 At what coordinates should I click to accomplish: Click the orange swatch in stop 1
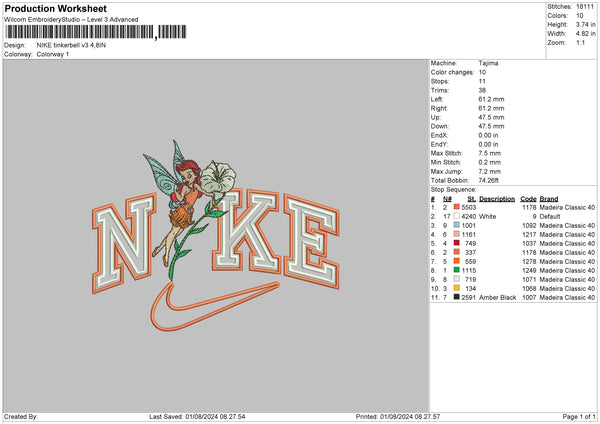coord(457,207)
